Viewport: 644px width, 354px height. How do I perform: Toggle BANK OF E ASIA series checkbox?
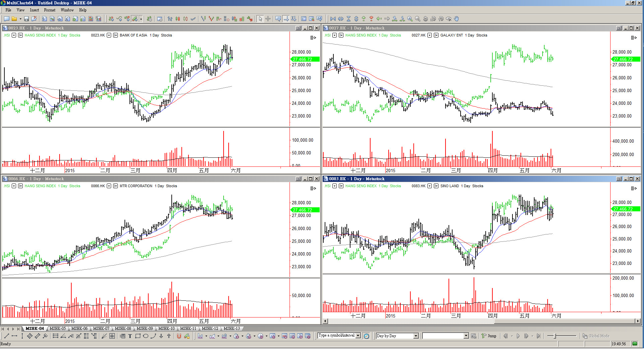(115, 35)
